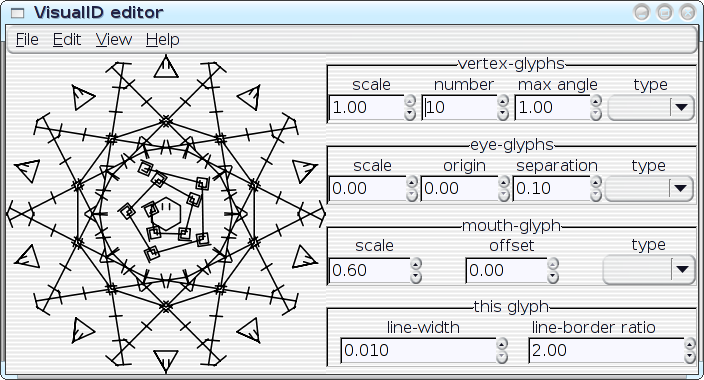Increase mouth-glyph offset with up arrow
Viewport: 704px width, 380px height.
[553, 263]
